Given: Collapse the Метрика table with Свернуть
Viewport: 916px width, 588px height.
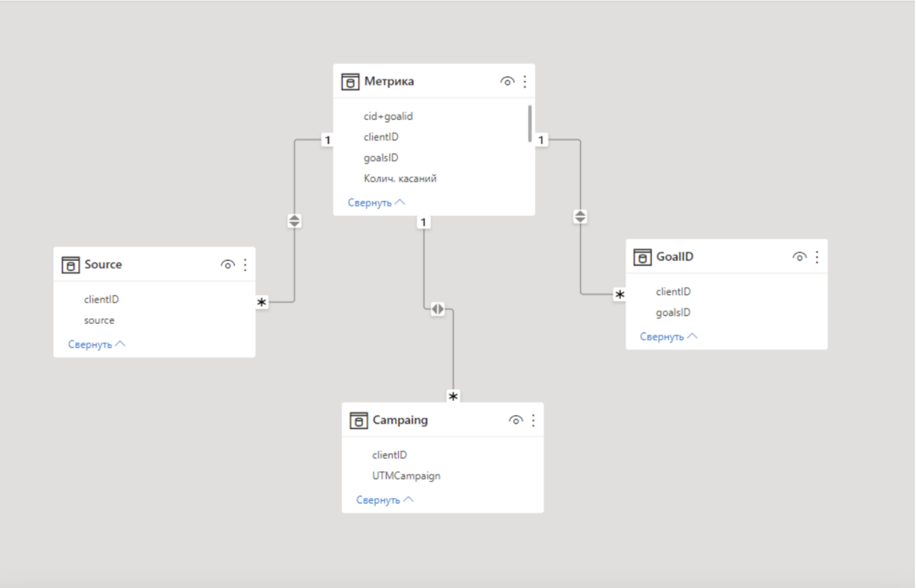Looking at the screenshot, I should 376,202.
